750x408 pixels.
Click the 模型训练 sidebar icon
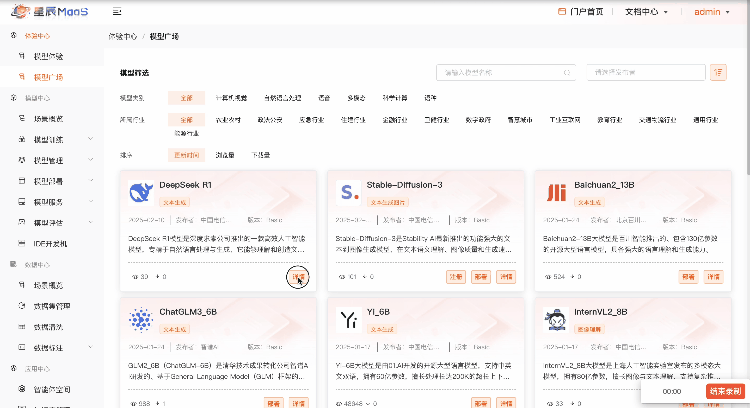tap(22, 139)
